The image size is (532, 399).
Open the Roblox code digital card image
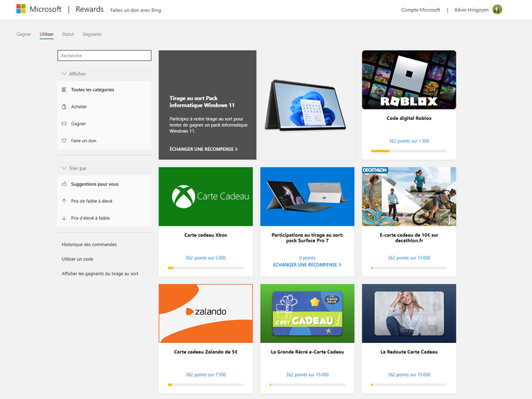pyautogui.click(x=409, y=80)
